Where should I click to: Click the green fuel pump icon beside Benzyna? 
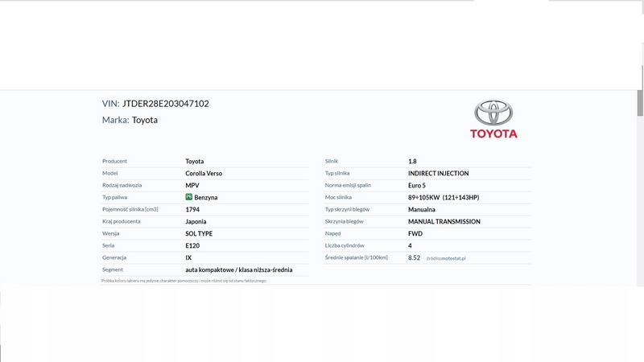189,197
